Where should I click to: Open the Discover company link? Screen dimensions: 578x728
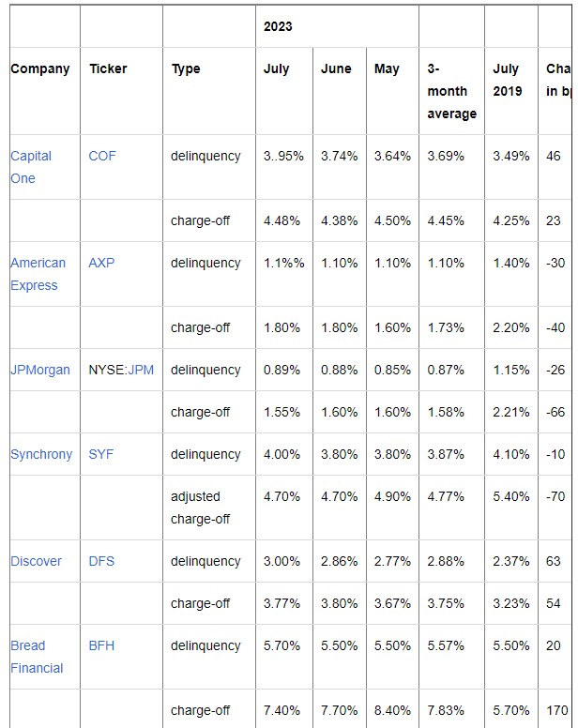(x=36, y=562)
